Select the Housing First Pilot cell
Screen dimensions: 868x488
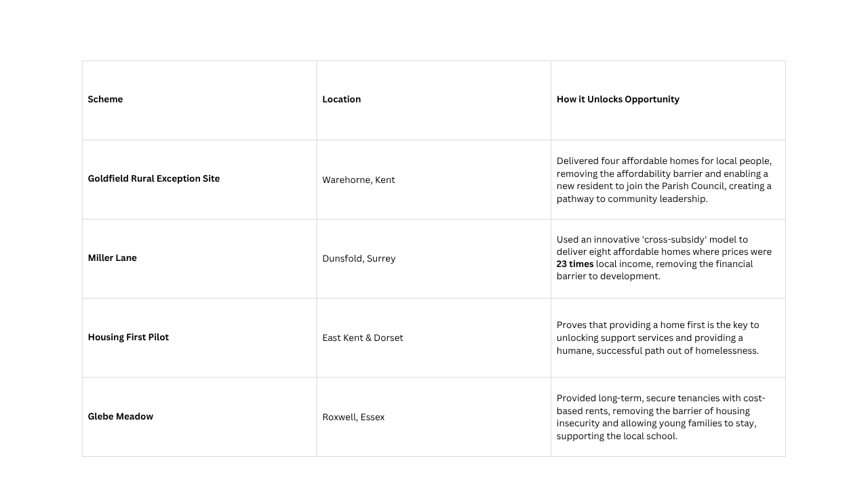[128, 338]
